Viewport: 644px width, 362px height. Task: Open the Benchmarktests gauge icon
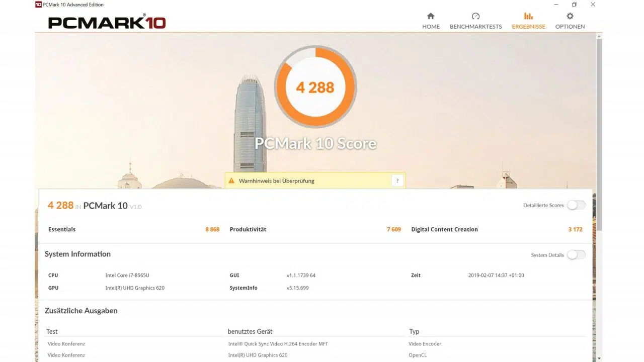[475, 16]
